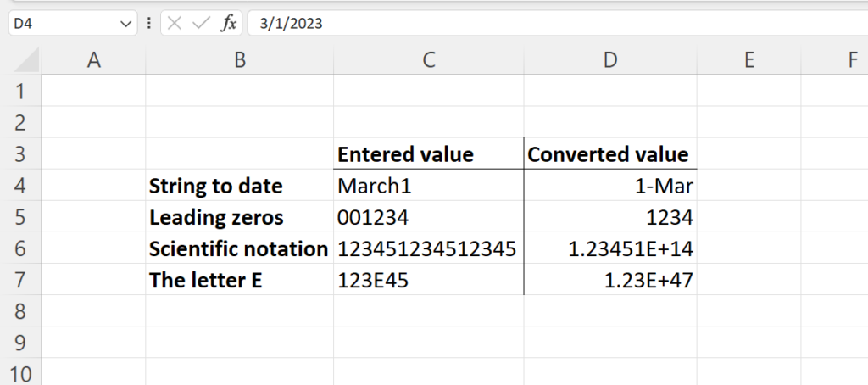Click the cell containing 123451234512345
This screenshot has width=868, height=385.
[428, 248]
